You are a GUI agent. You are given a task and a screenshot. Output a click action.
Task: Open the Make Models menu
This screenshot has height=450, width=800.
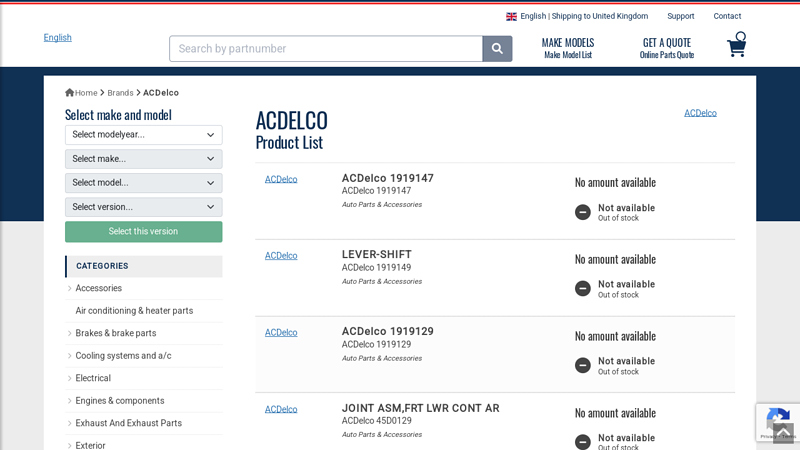[568, 48]
